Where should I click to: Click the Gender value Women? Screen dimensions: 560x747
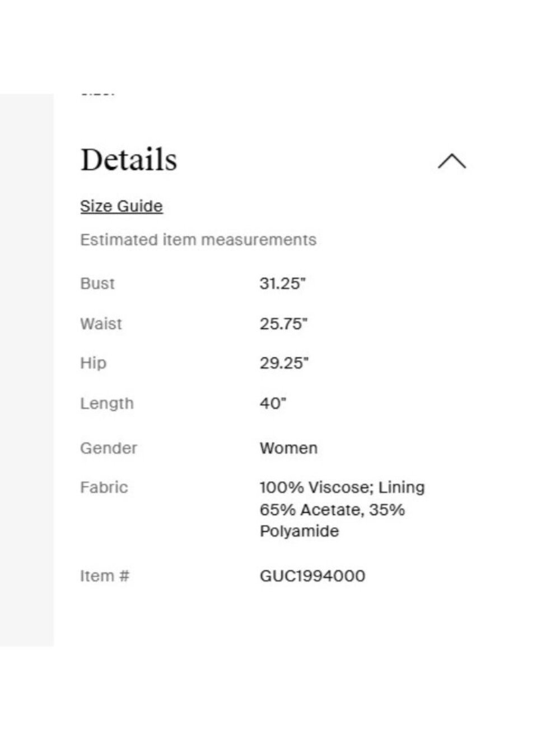(x=289, y=448)
